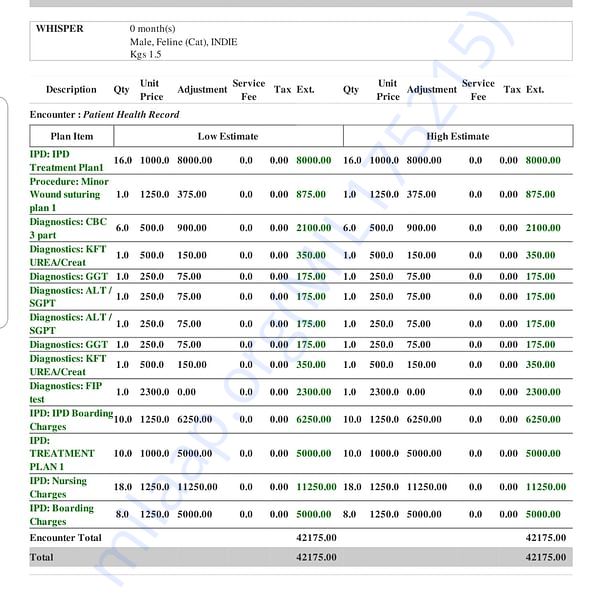
Task: Select Low Estimate 8000.00 Ext. for IPD Treatment Plan1
Action: pyautogui.click(x=313, y=160)
